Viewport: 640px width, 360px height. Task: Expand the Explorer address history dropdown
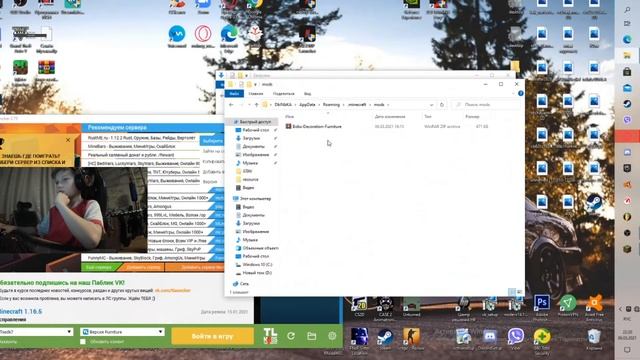click(431, 105)
